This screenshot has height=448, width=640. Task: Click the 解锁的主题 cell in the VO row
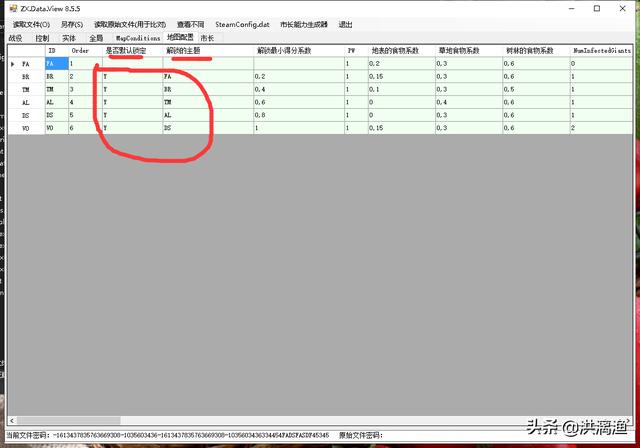[x=206, y=128]
